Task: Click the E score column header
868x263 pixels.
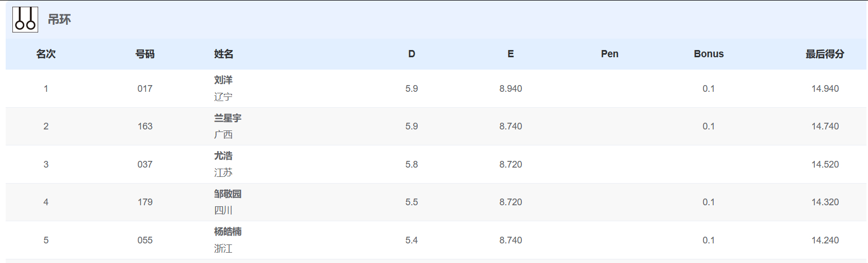Action: pyautogui.click(x=511, y=54)
